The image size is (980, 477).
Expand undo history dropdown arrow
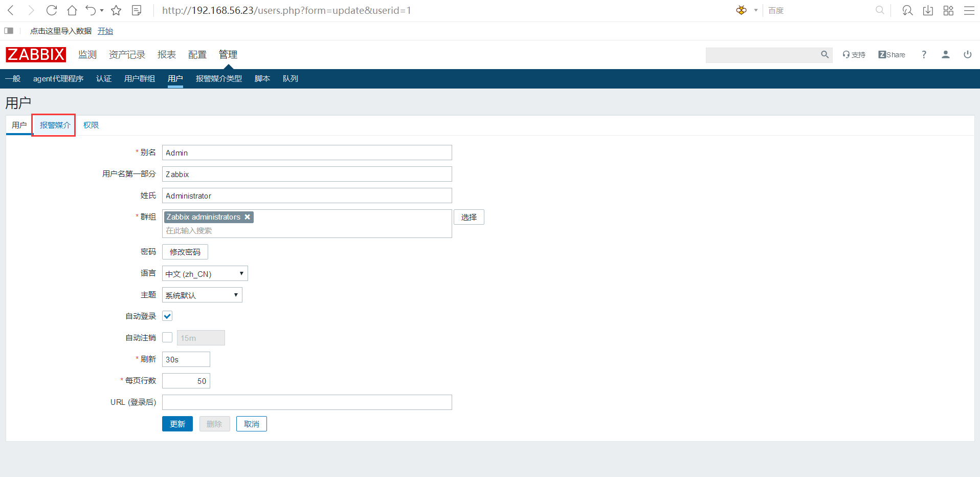click(x=102, y=10)
